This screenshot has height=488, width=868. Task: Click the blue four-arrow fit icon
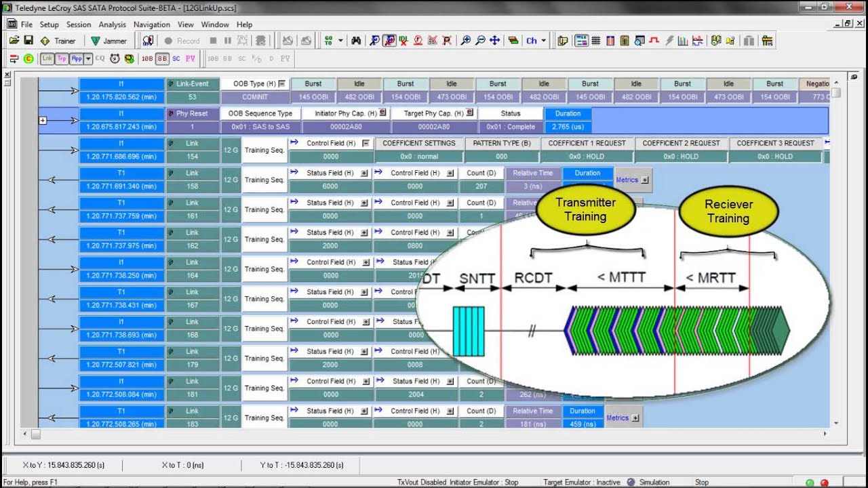[x=494, y=41]
